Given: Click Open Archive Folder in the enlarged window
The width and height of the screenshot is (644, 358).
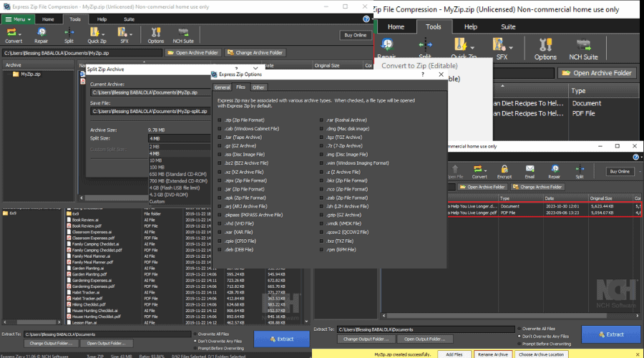Looking at the screenshot, I should click(x=597, y=73).
